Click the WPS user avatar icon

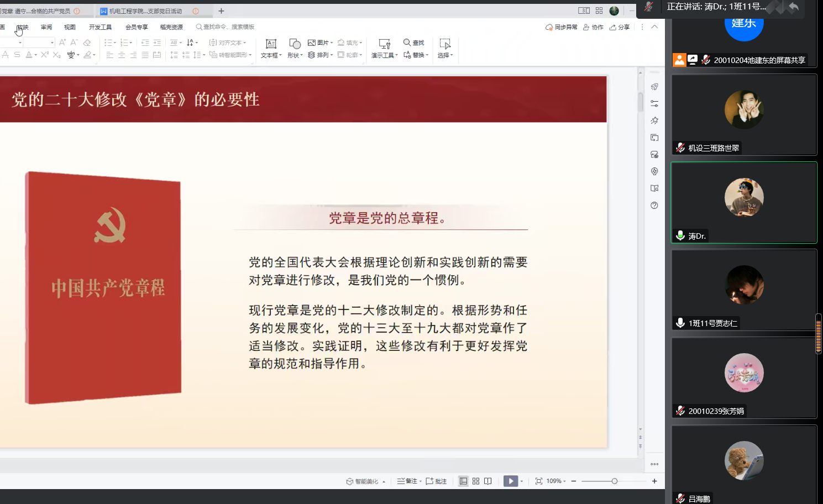click(x=614, y=11)
